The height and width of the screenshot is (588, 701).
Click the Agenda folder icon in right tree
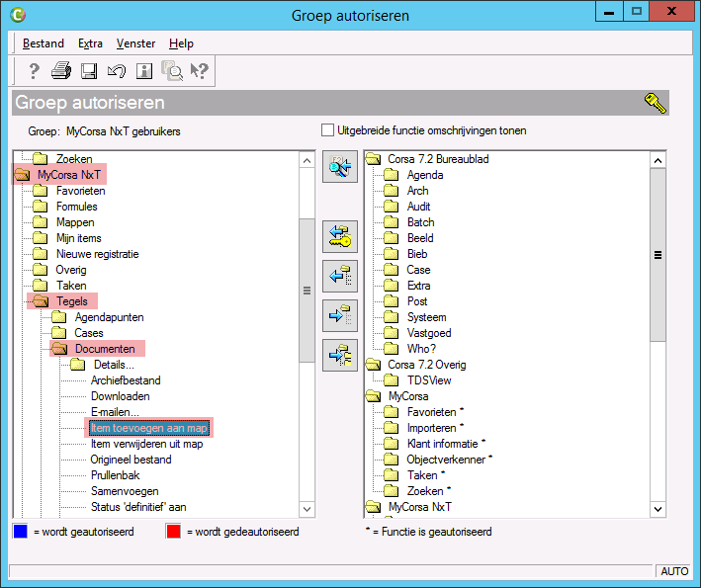392,175
